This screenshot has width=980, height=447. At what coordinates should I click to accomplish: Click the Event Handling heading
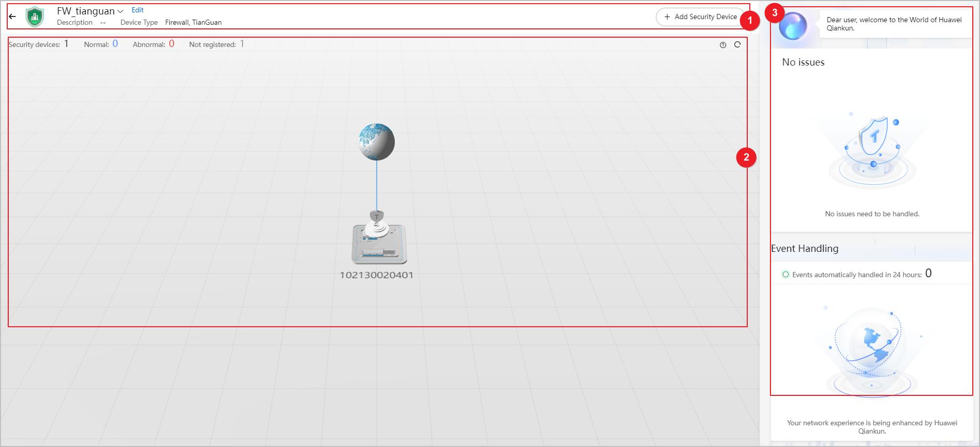[x=805, y=248]
